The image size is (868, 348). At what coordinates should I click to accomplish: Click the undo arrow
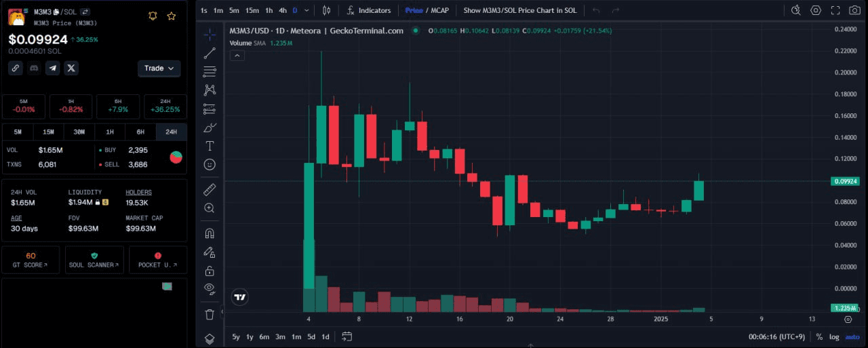tap(596, 10)
